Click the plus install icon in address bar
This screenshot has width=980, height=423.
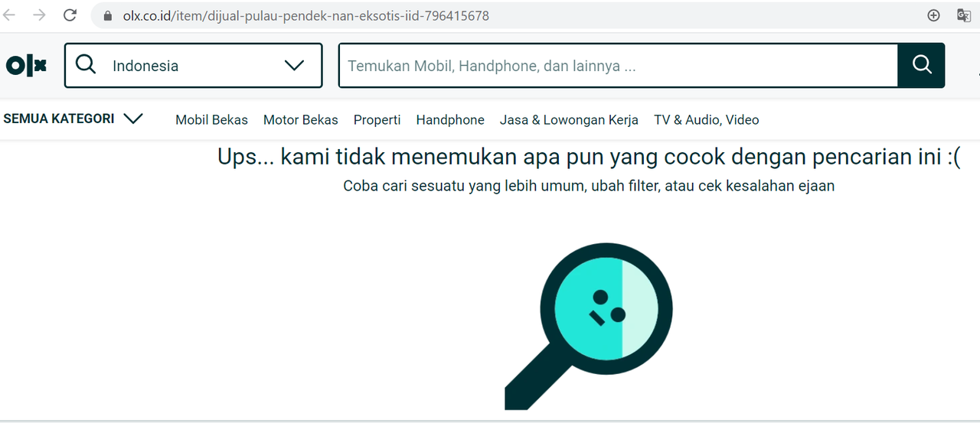click(x=933, y=15)
